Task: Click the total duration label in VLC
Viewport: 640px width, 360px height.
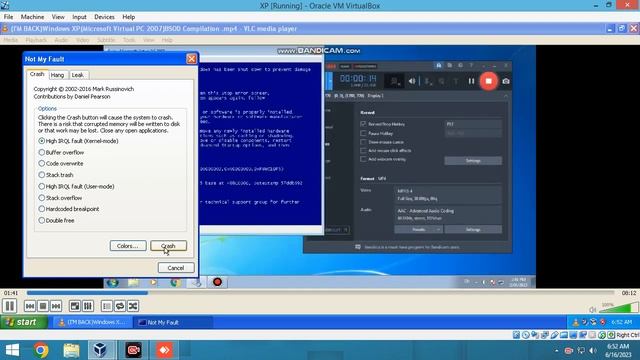Action: click(629, 293)
